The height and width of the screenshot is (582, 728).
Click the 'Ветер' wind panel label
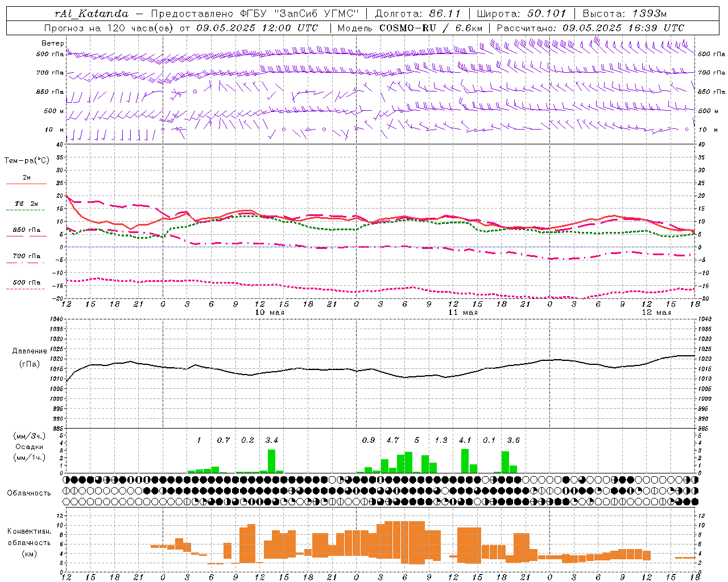[x=53, y=43]
